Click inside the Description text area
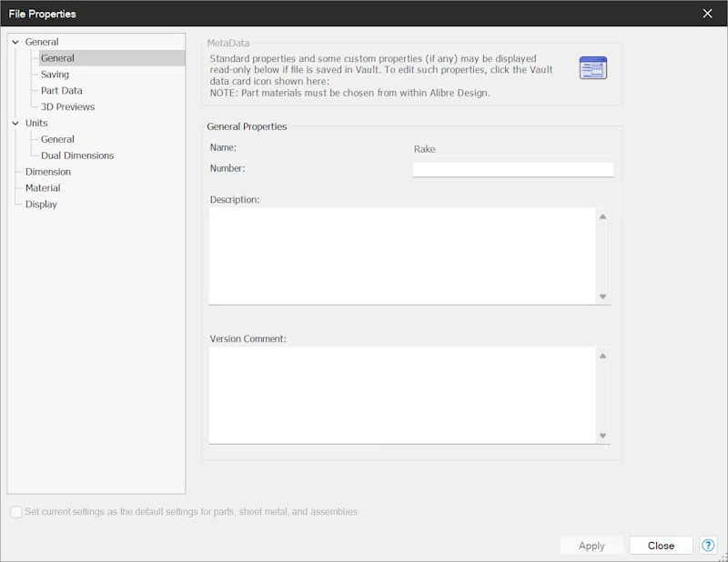 coord(402,256)
